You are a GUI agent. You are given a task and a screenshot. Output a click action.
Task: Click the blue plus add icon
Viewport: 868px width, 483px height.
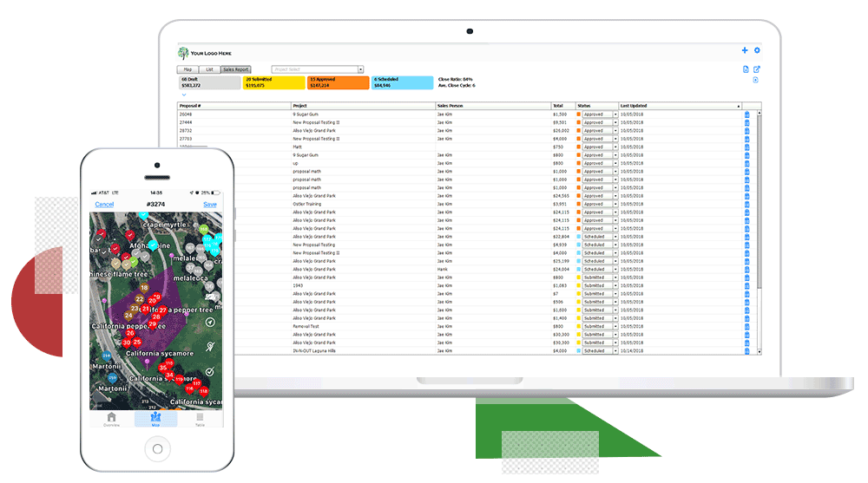click(745, 51)
